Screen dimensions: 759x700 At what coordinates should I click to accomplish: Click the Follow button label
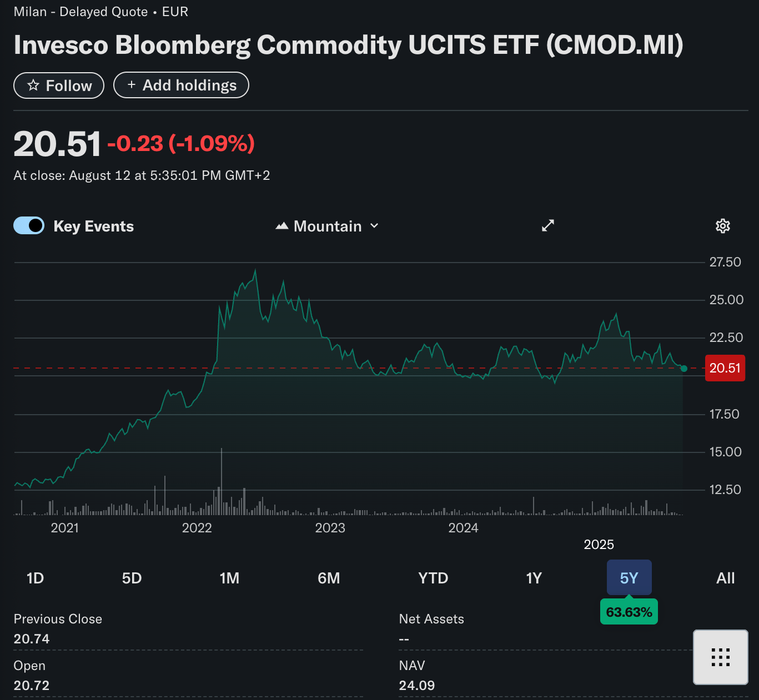(x=69, y=86)
